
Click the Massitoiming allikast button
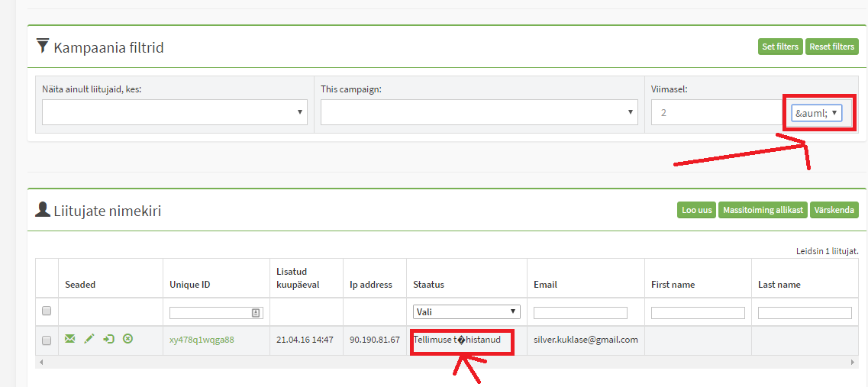tap(763, 210)
